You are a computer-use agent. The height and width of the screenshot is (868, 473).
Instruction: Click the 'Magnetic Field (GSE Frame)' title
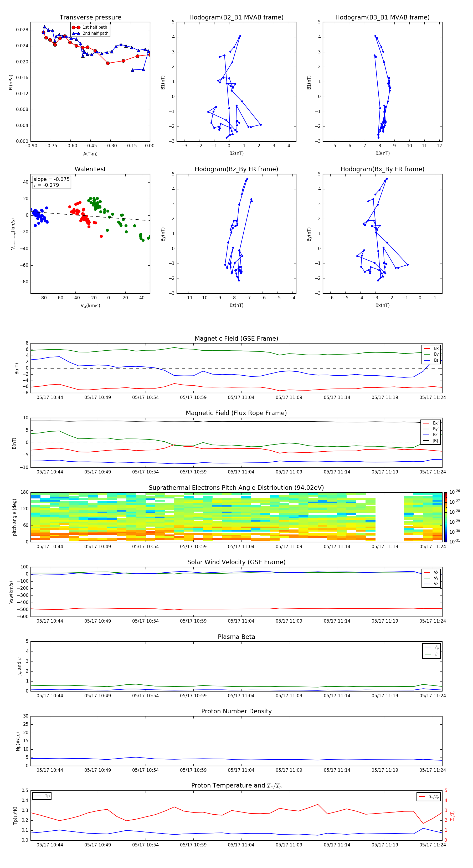[x=236, y=339]
